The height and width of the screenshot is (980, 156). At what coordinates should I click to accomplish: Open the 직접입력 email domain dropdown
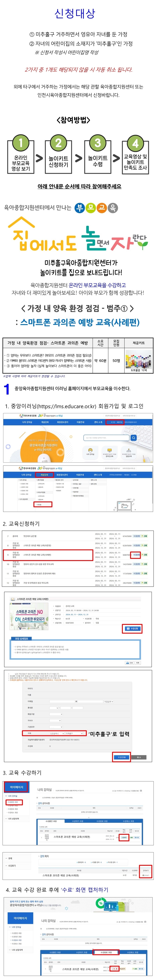(x=109, y=701)
